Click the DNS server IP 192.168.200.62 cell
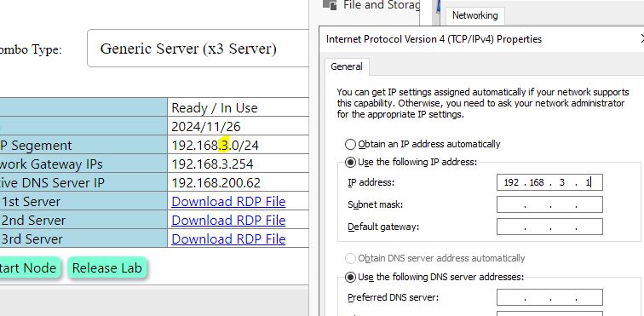The height and width of the screenshot is (316, 644). [x=238, y=183]
